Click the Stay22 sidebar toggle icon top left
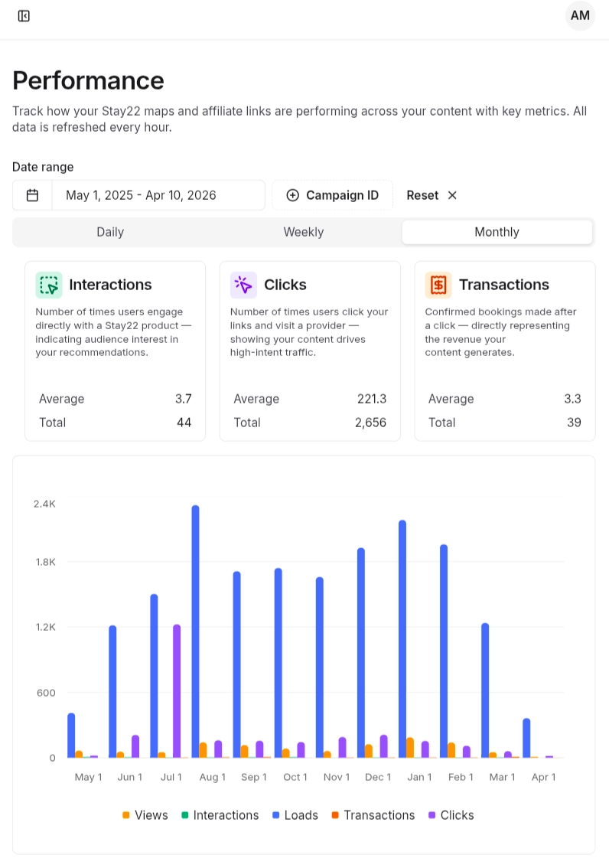609x868 pixels. tap(23, 15)
